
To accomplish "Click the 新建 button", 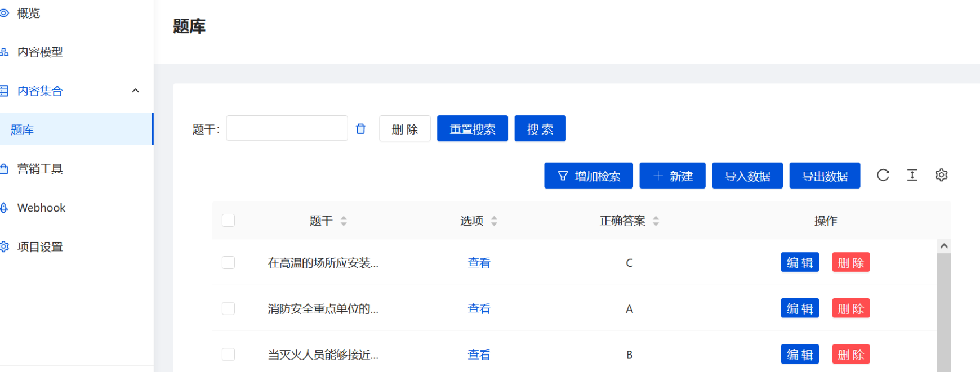I will (672, 176).
